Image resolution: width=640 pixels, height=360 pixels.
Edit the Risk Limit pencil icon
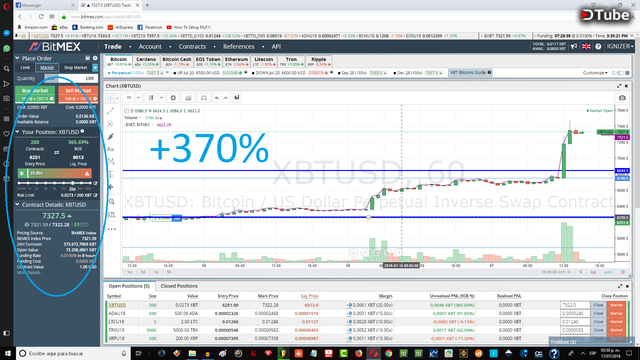(x=95, y=195)
